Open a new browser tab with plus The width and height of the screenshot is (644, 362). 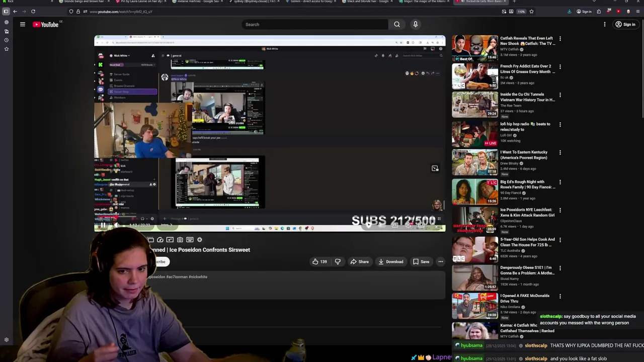(x=514, y=2)
